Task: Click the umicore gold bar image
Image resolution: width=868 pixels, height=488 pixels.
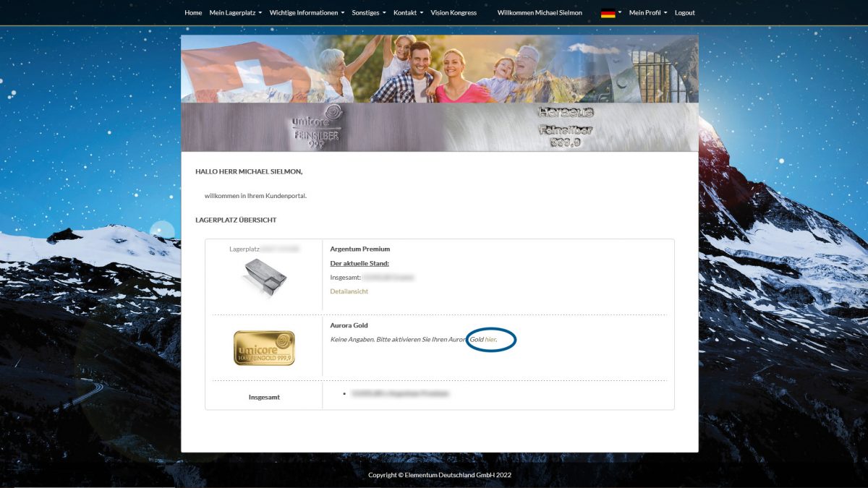Action: (x=264, y=348)
